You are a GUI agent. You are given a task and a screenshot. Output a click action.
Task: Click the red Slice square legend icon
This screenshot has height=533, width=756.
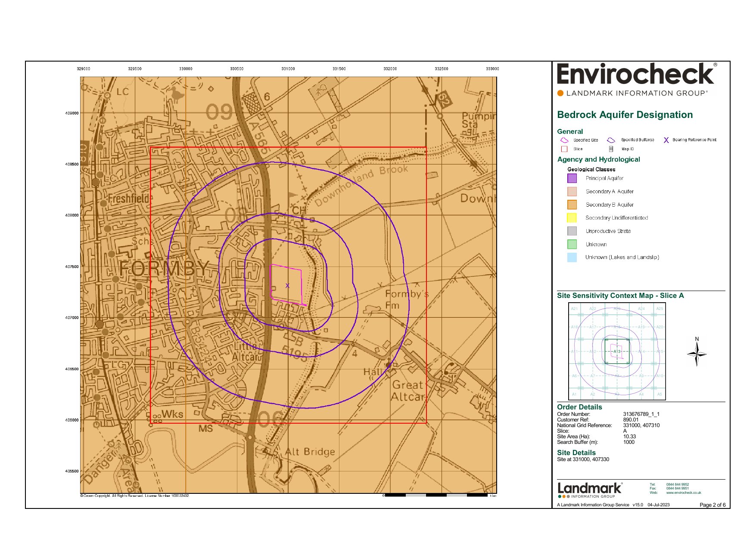coord(564,149)
